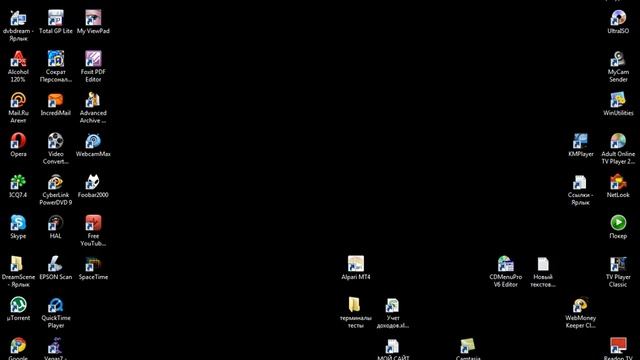Select the Vegas 7 shortcut icon
The image size is (640, 360).
[x=56, y=346]
